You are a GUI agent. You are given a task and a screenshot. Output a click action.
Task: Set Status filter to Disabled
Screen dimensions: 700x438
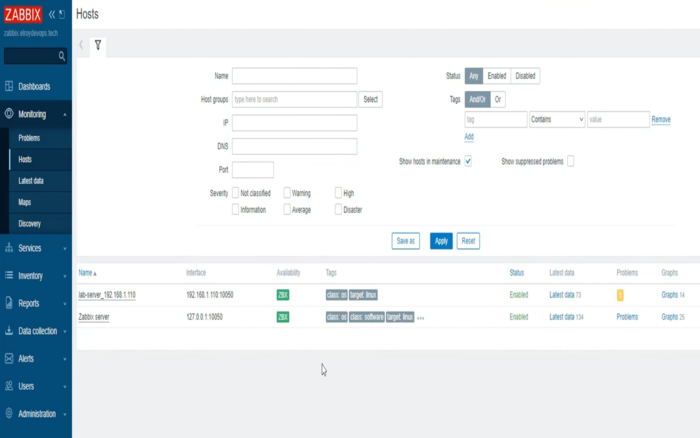point(525,76)
